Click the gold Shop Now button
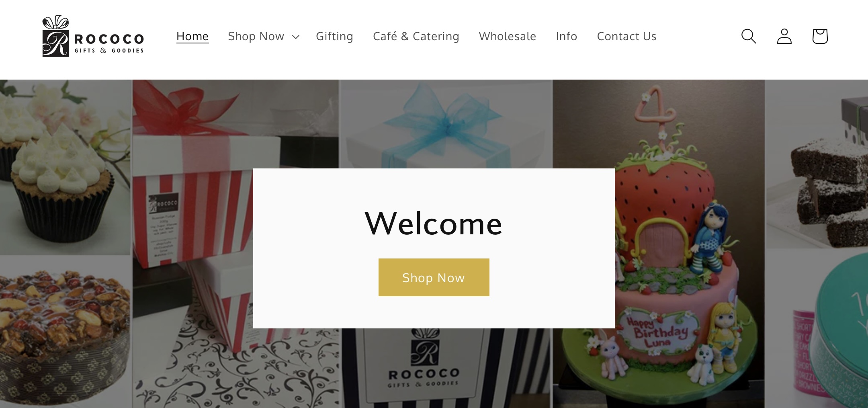The width and height of the screenshot is (868, 408). click(x=434, y=277)
